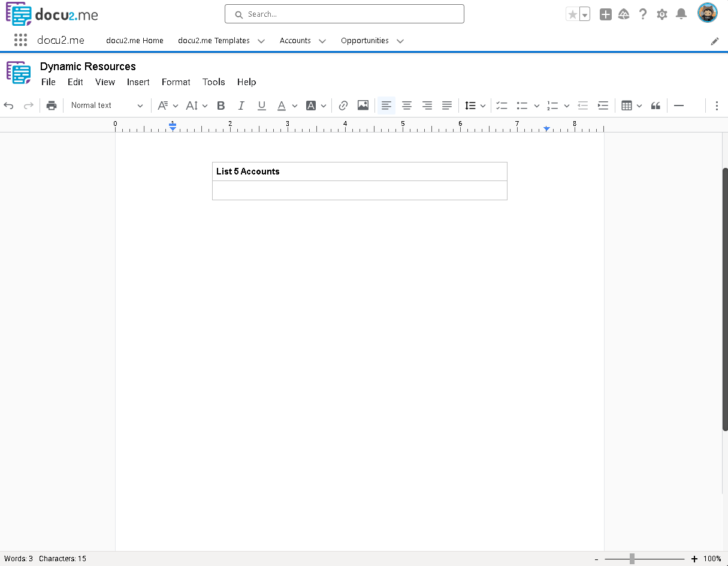Open the font family dropdown
Image resolution: width=728 pixels, height=566 pixels.
[167, 106]
